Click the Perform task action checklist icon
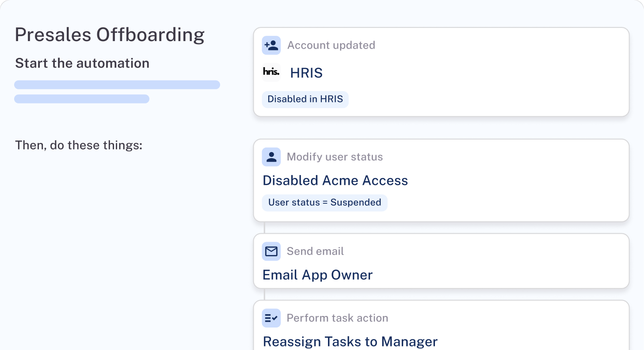 (271, 318)
